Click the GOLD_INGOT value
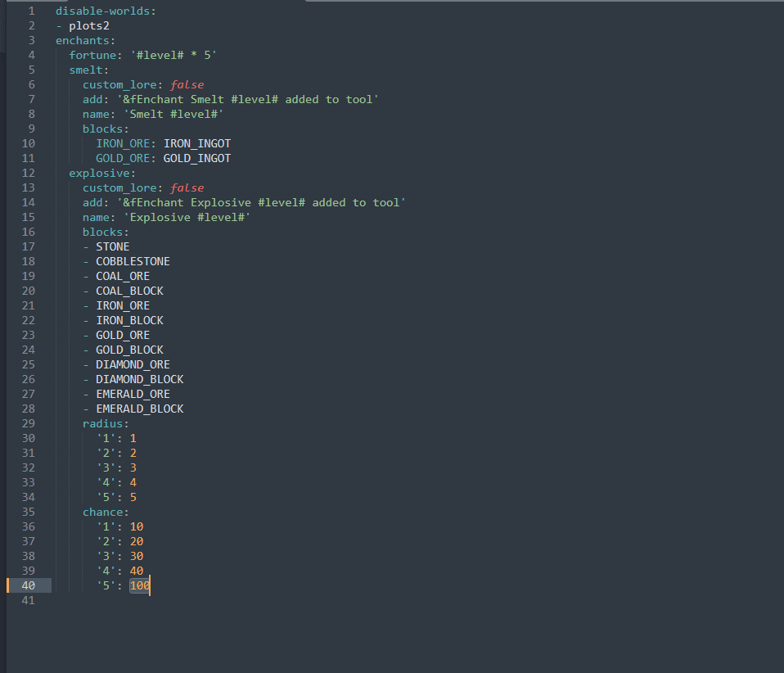 tap(197, 158)
